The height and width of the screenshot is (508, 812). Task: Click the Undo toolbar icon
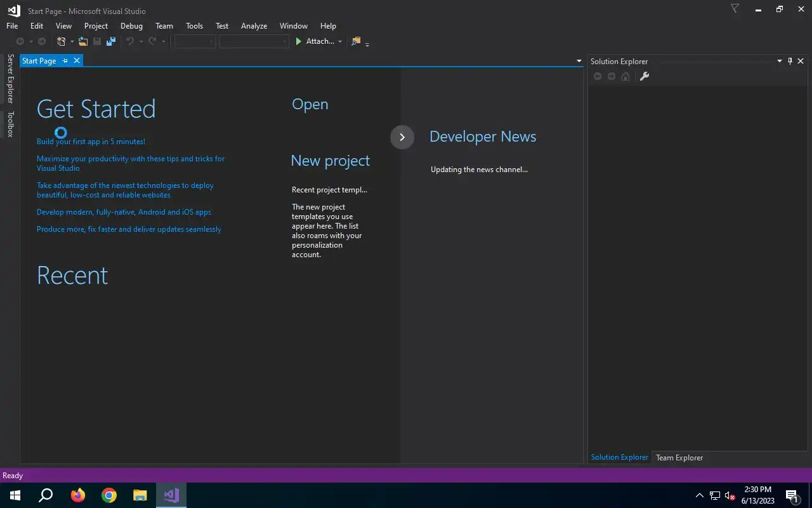pyautogui.click(x=130, y=41)
